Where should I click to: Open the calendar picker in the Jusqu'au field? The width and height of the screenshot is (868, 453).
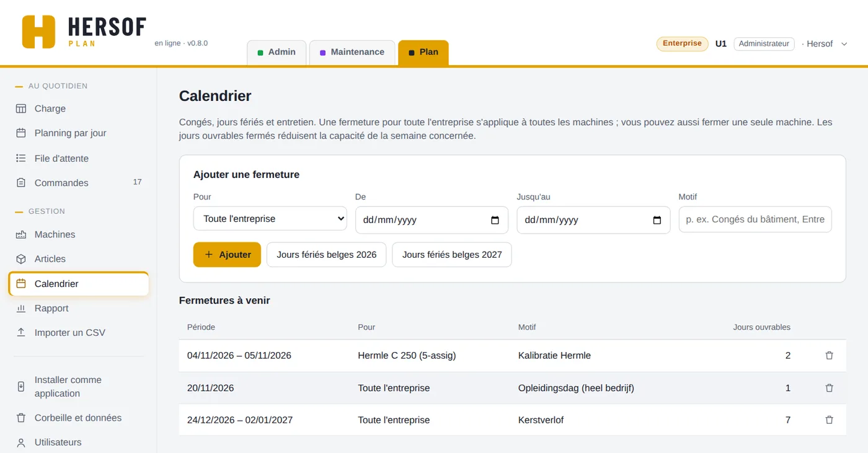pyautogui.click(x=657, y=220)
